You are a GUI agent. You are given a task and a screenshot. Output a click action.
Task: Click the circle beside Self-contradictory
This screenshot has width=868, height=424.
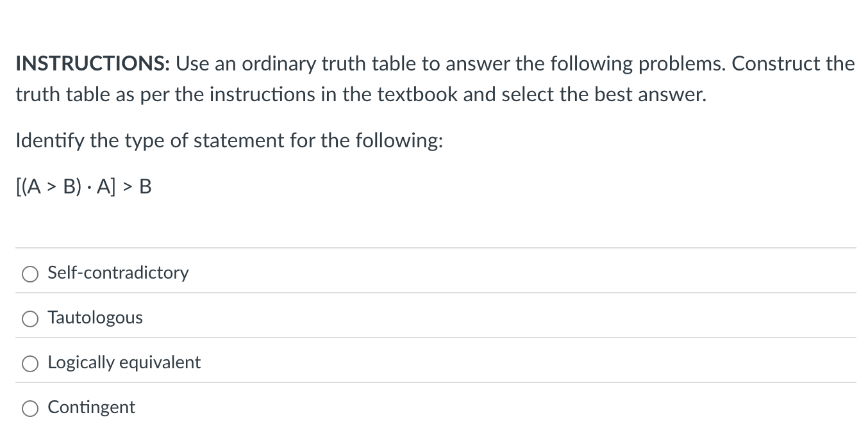[29, 273]
